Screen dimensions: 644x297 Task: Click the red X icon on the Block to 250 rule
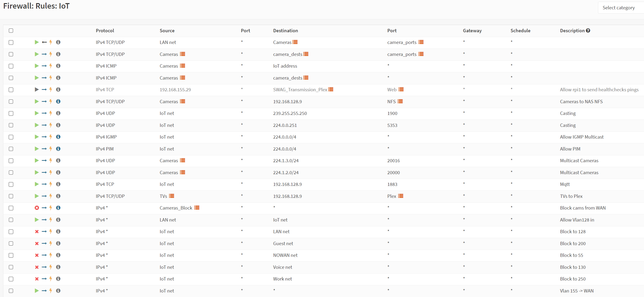(x=37, y=279)
